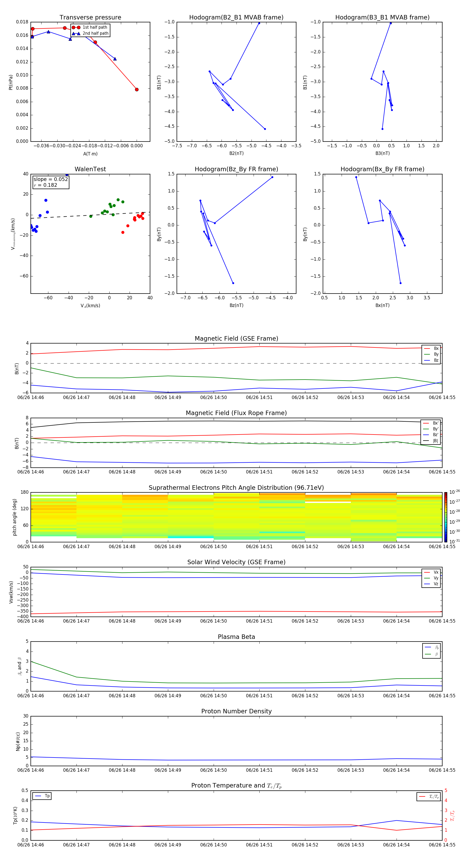Click the 'Bz(nT)' x-axis label
The width and height of the screenshot is (473, 868).
coord(236,305)
